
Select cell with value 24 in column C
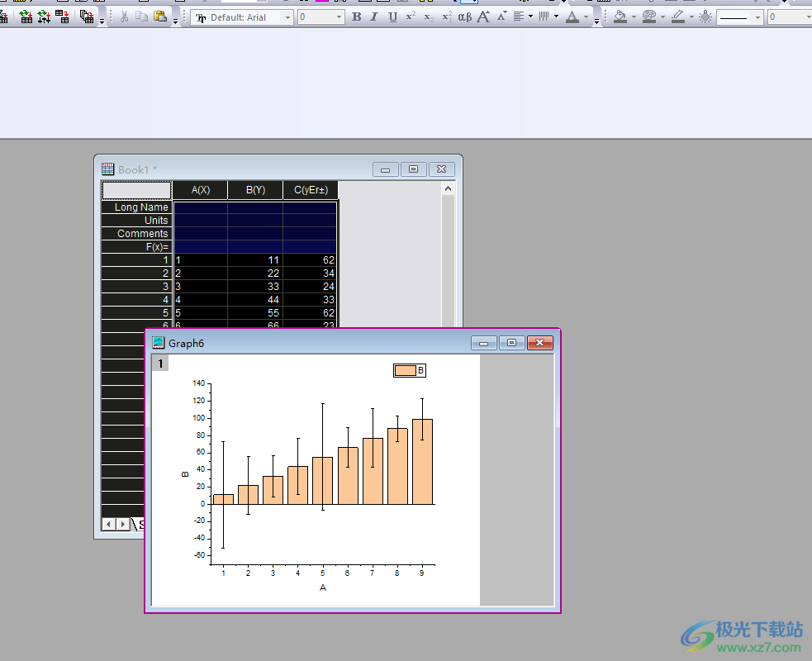[x=311, y=287]
